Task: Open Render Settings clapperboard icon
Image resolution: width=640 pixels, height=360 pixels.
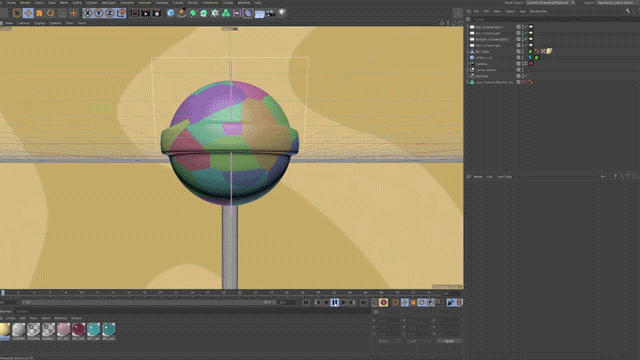Action: 157,13
